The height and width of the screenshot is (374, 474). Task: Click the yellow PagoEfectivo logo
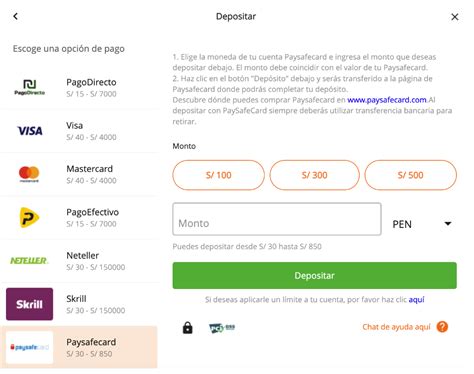(x=29, y=217)
